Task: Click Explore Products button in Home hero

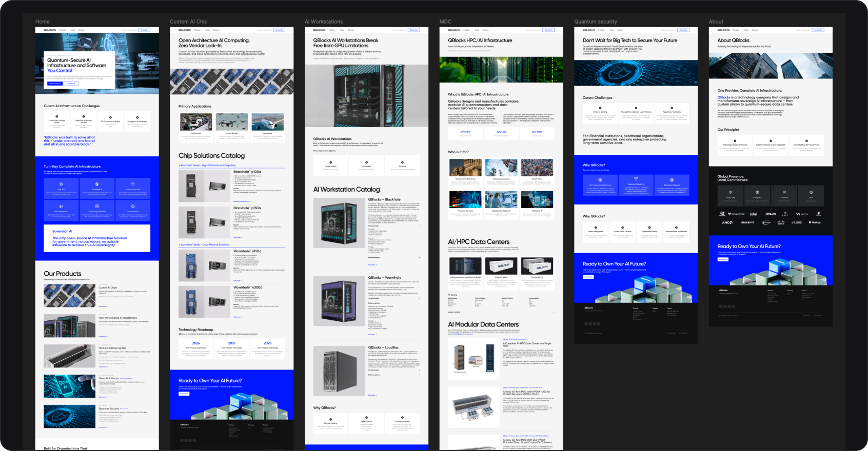Action: (55, 84)
